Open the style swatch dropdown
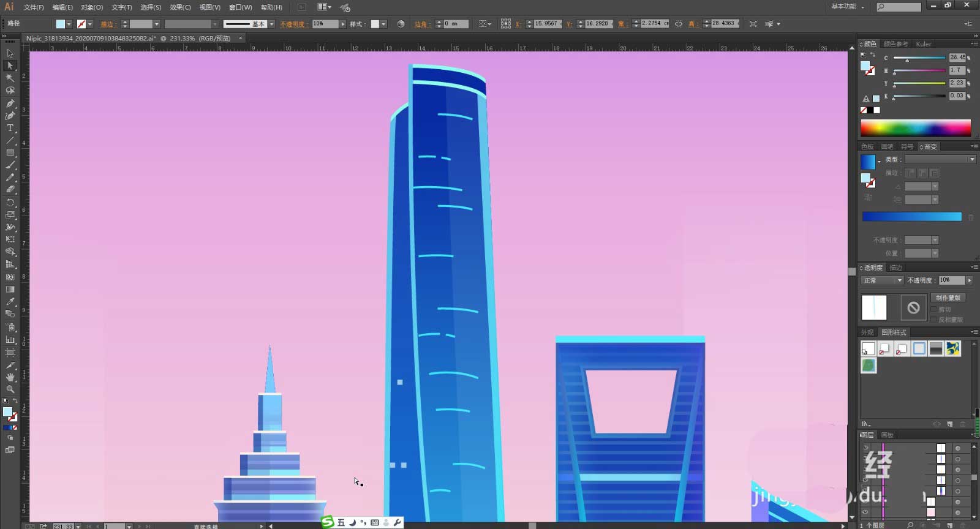This screenshot has width=980, height=529. click(383, 24)
